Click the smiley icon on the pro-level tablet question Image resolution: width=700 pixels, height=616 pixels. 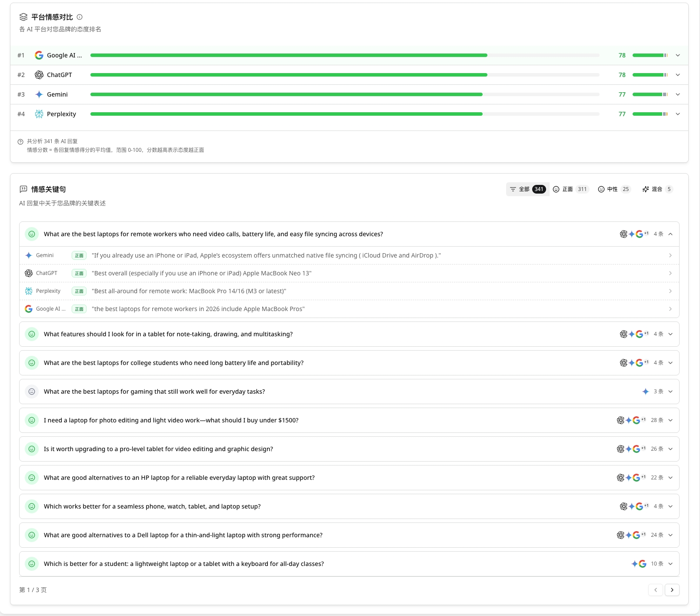coord(32,449)
